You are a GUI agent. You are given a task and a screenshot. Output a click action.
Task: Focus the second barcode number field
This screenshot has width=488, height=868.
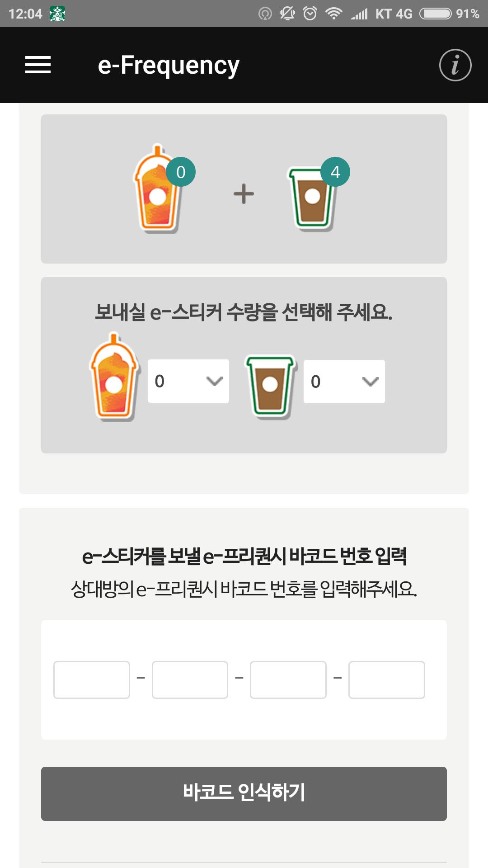pos(190,680)
